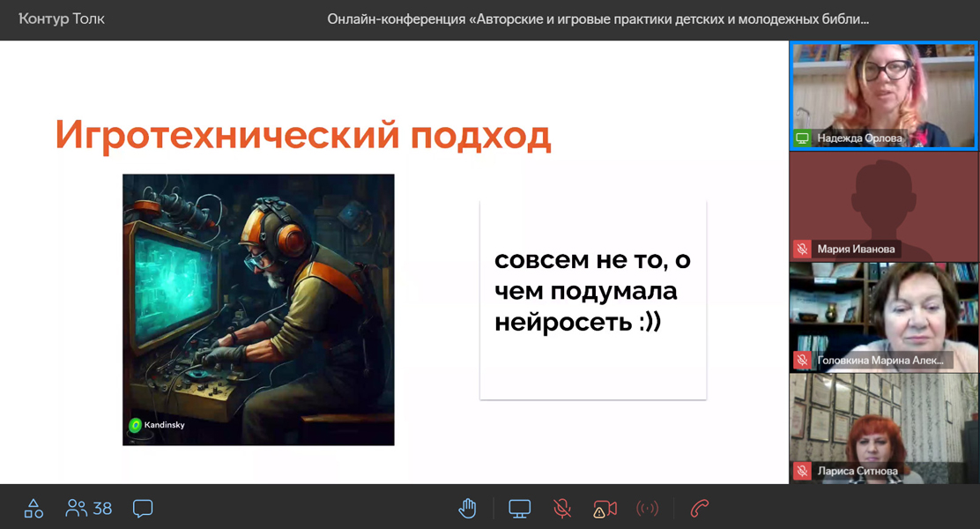
Task: Open the participants list showing 38
Action: [x=89, y=508]
